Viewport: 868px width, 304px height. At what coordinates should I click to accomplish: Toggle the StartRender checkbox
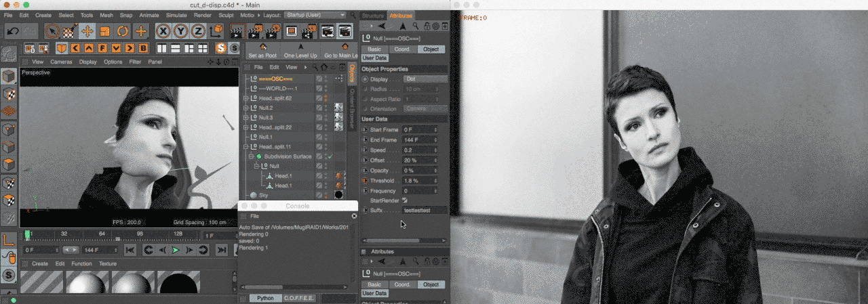405,200
